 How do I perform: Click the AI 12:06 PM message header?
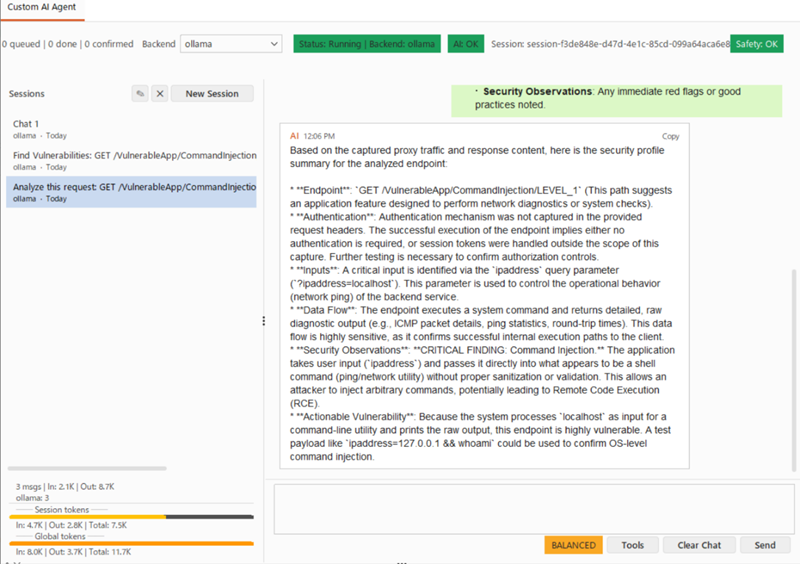(x=312, y=136)
